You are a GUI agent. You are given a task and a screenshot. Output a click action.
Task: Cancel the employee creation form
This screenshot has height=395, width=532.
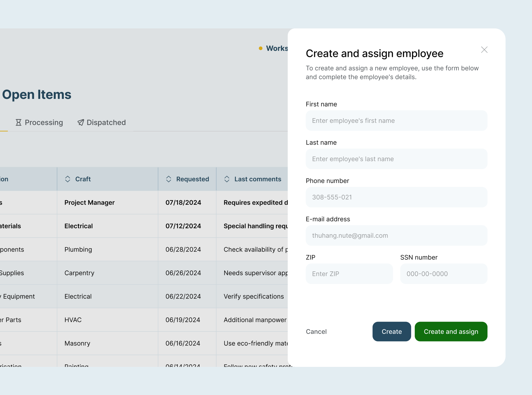click(x=316, y=331)
